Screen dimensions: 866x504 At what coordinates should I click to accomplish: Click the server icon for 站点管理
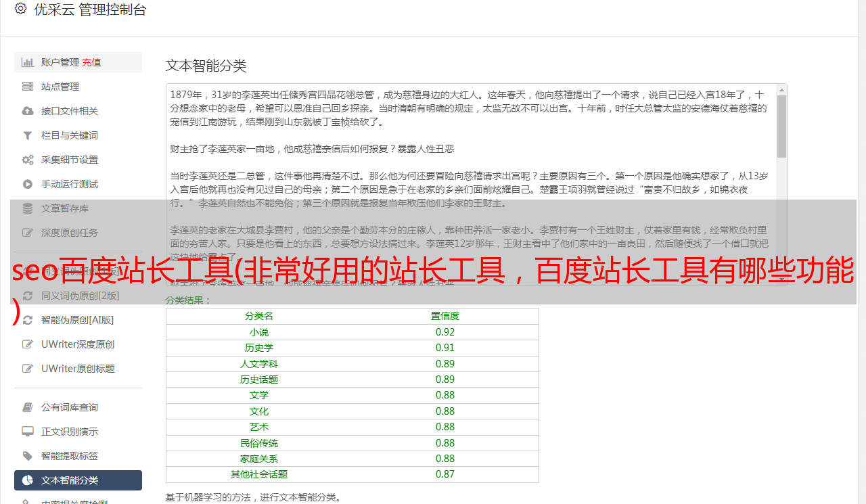[x=28, y=87]
